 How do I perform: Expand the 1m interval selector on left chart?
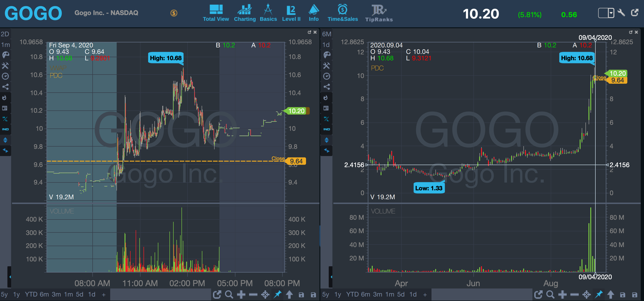[6, 45]
